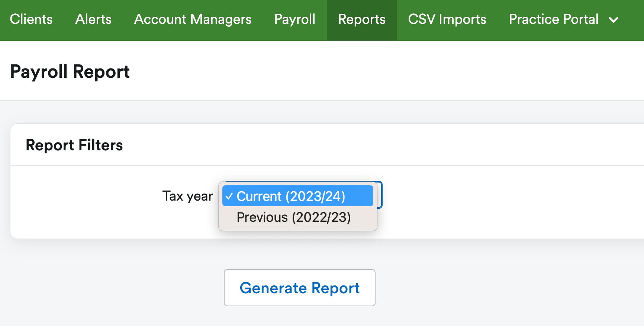Open Account Managers in navigation
Image resolution: width=644 pixels, height=326 pixels.
193,19
